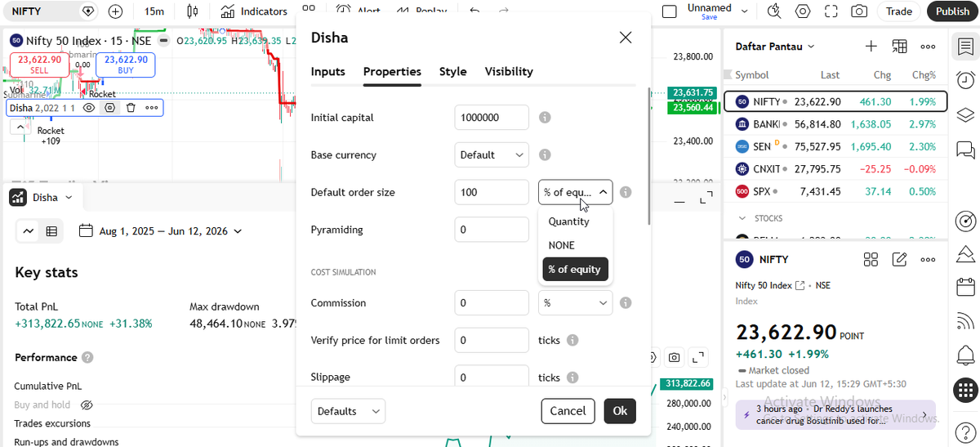The image size is (980, 447).
Task: Open the screener radar icon in sidebar
Action: 965,221
